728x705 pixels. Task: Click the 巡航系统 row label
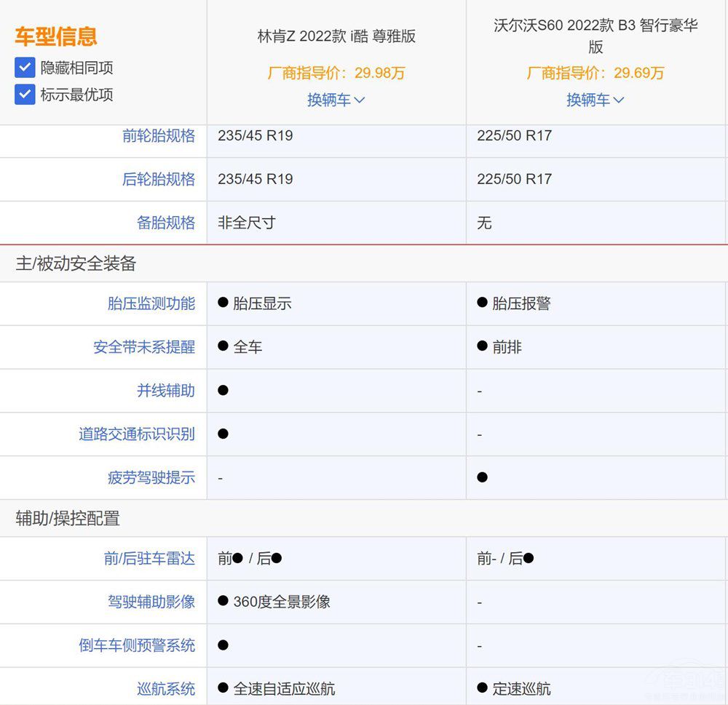(166, 688)
